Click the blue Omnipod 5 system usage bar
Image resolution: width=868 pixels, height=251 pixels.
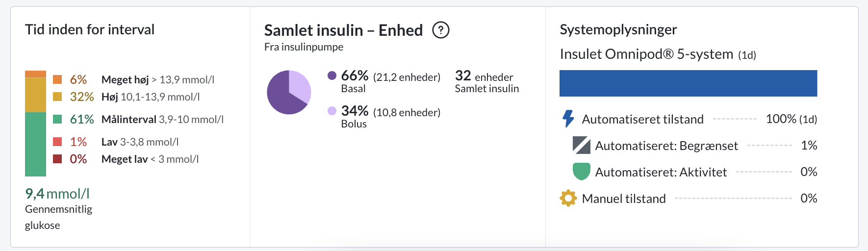tap(688, 83)
